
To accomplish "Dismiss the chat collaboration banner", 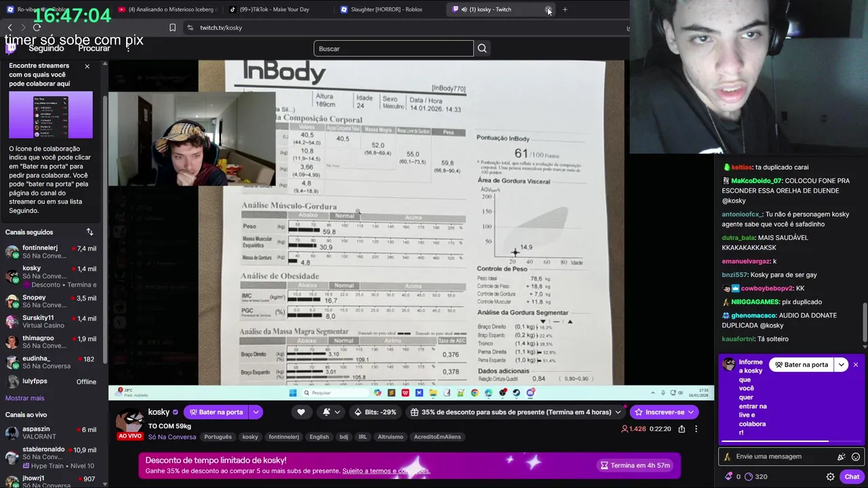I will 856,365.
